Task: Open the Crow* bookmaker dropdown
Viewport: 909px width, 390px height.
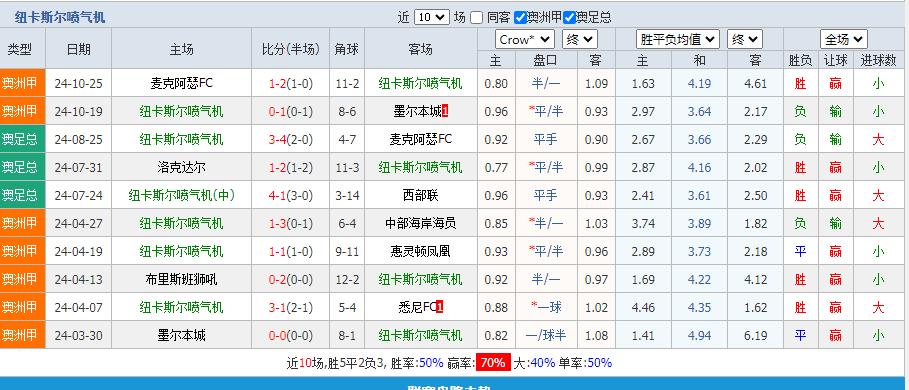Action: (x=525, y=39)
